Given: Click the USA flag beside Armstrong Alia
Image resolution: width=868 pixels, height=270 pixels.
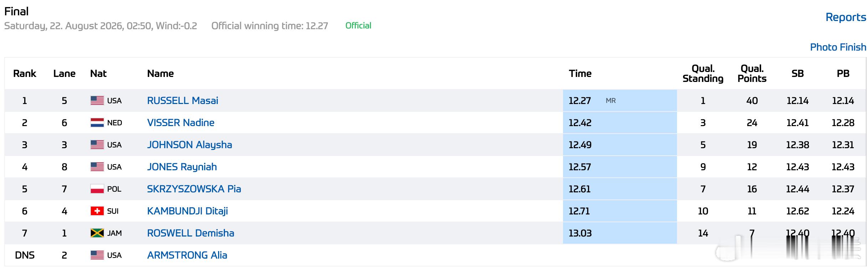Looking at the screenshot, I should [97, 255].
